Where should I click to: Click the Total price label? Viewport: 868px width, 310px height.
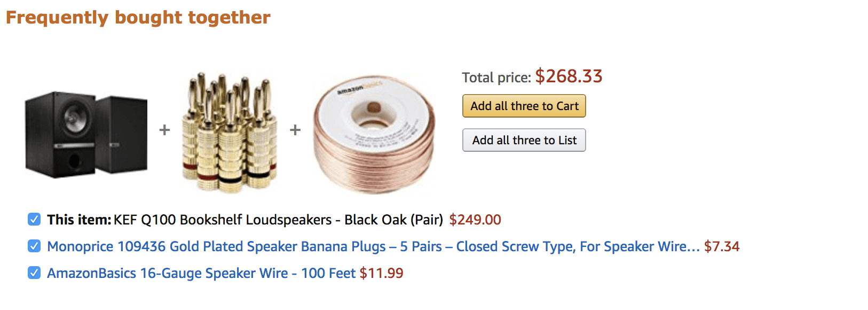(x=496, y=78)
